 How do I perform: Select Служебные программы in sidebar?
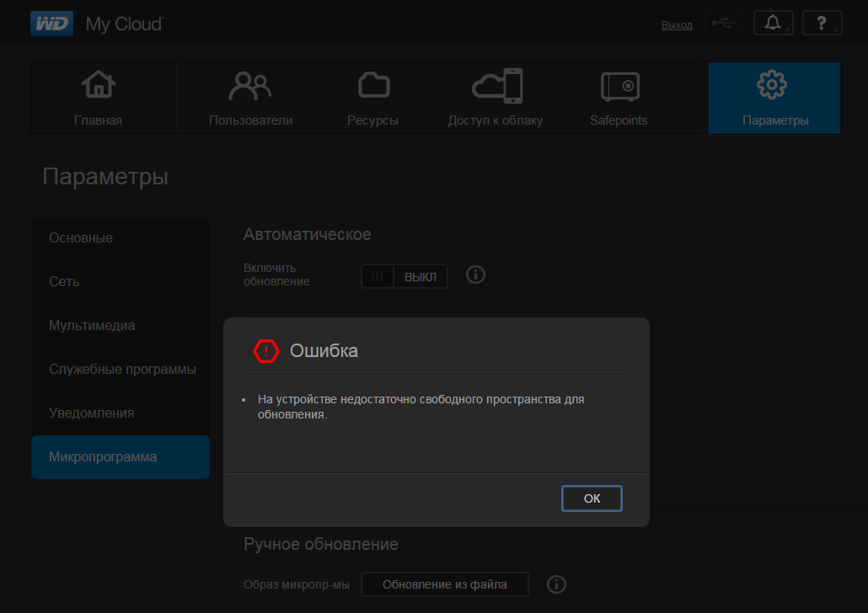point(121,369)
